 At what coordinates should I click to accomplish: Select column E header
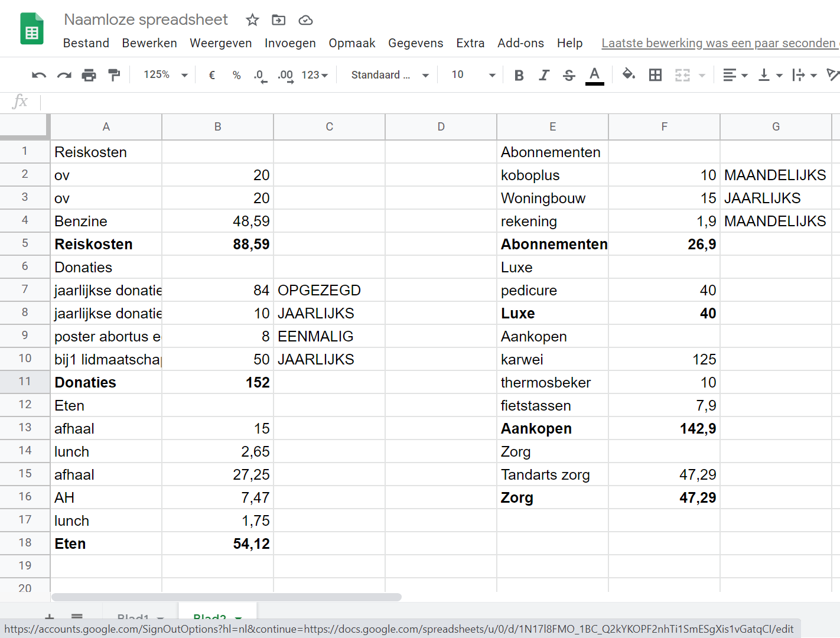tap(553, 126)
